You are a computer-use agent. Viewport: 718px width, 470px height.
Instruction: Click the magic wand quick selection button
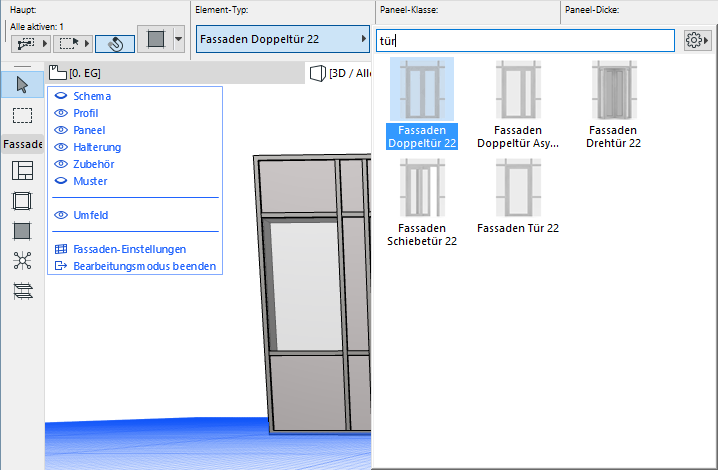(x=115, y=44)
